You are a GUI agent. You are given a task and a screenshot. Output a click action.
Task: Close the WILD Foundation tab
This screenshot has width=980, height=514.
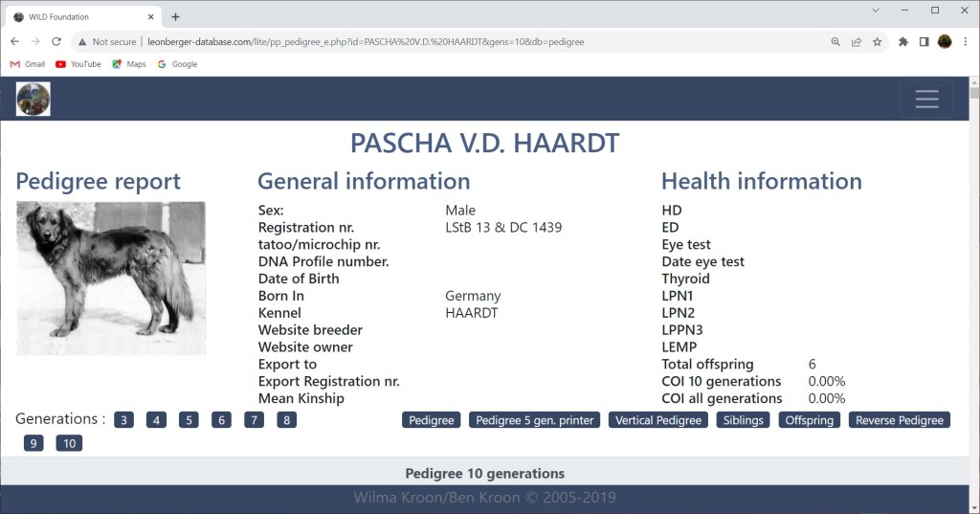click(150, 17)
